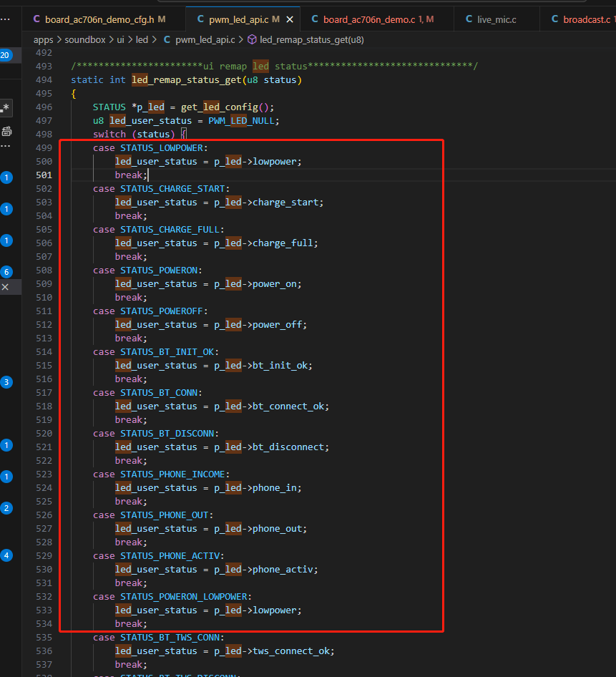Click the Replace All icon in search panel
Viewport: 616px width, 677px height.
(x=6, y=132)
